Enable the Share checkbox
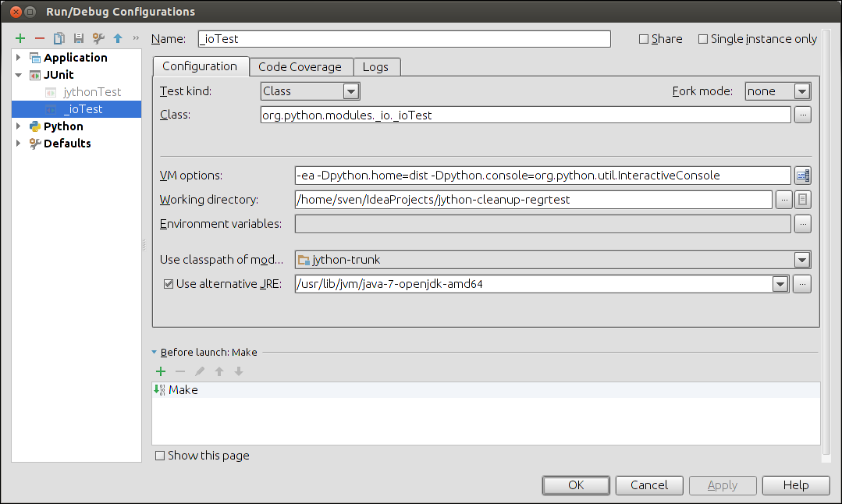This screenshot has height=504, width=842. pos(644,39)
